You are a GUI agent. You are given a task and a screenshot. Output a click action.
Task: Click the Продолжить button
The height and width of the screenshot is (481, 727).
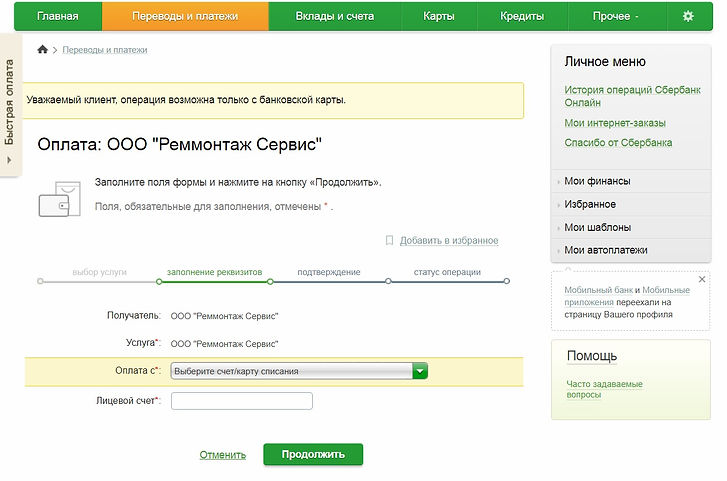(313, 455)
